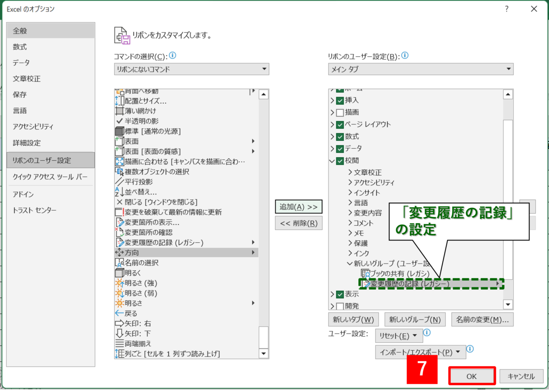Click the 並べ替え command icon

coord(120,192)
